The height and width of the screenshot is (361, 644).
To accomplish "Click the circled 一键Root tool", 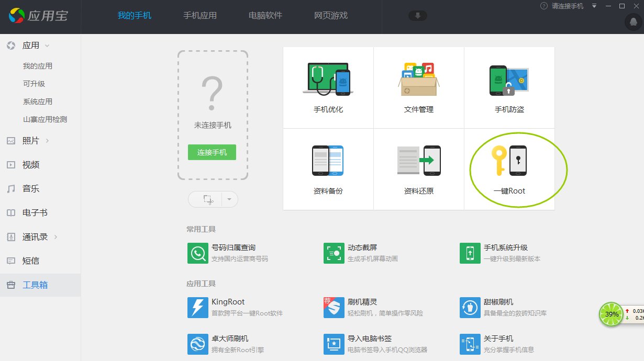I will click(x=508, y=167).
